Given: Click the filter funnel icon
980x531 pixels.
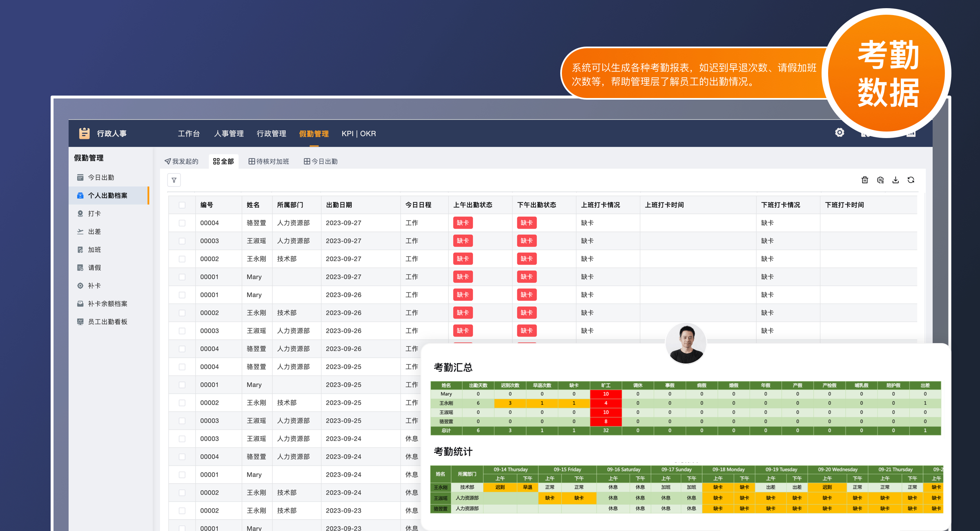Looking at the screenshot, I should click(x=174, y=180).
